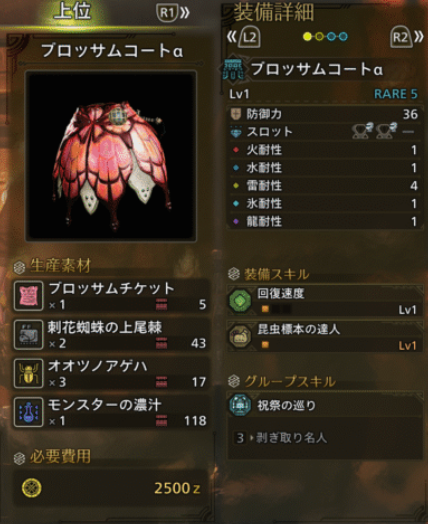
Task: Select the モンスターの濃汁 flask icon
Action: coord(28,412)
